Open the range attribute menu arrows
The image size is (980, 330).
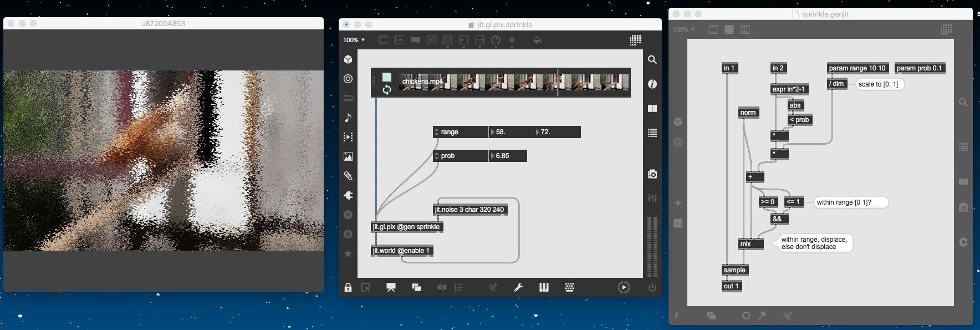point(436,132)
